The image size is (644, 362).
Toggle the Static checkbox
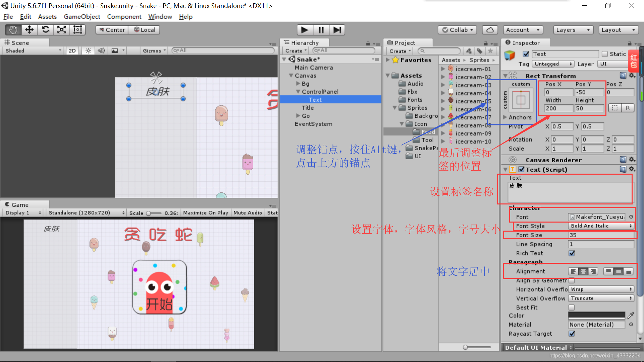(x=605, y=54)
